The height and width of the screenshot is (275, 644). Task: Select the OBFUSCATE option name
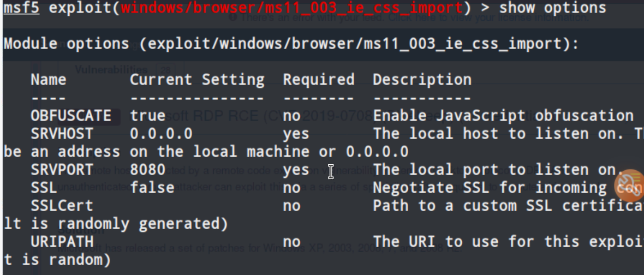[x=71, y=116]
